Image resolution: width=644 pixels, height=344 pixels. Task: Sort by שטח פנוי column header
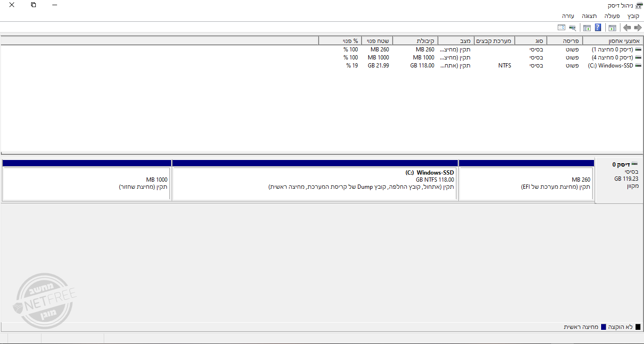click(377, 41)
